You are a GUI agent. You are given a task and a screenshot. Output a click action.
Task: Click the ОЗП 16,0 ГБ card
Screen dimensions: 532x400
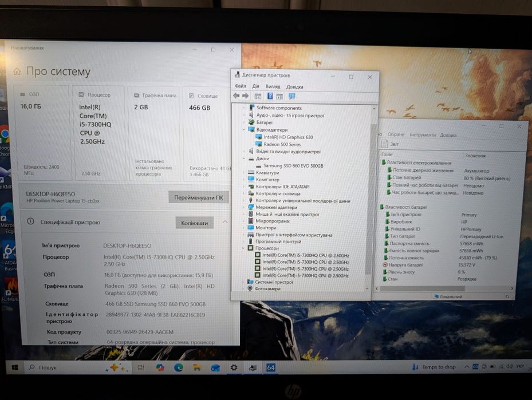(42, 133)
